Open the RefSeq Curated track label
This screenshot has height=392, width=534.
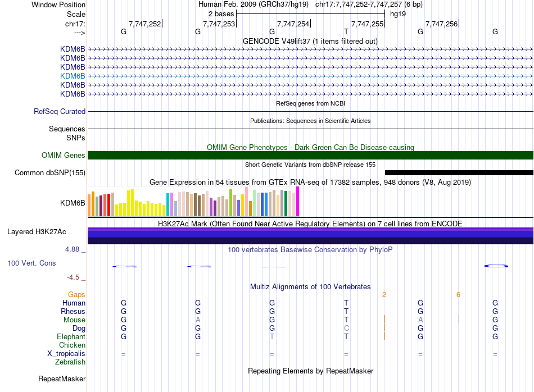coord(60,111)
